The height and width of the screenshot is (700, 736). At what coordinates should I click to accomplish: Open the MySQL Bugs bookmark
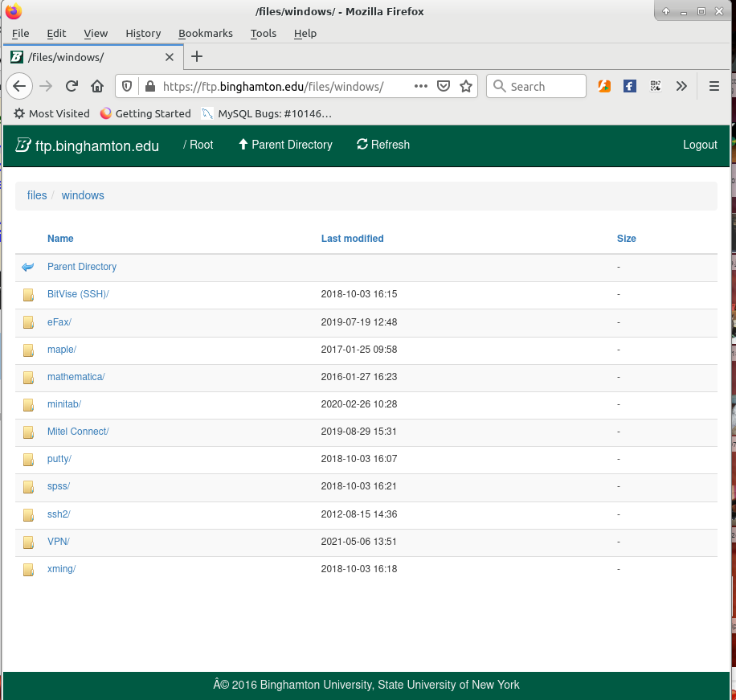pos(267,113)
